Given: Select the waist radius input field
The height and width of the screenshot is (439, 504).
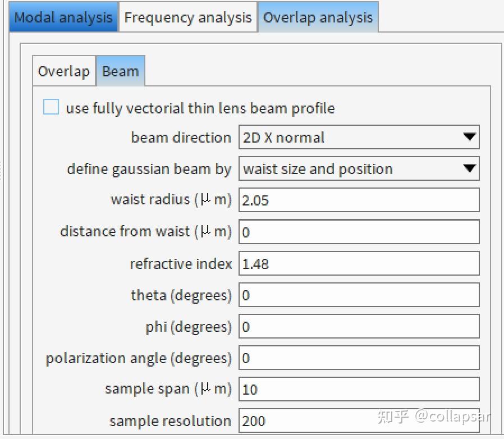Looking at the screenshot, I should click(359, 200).
